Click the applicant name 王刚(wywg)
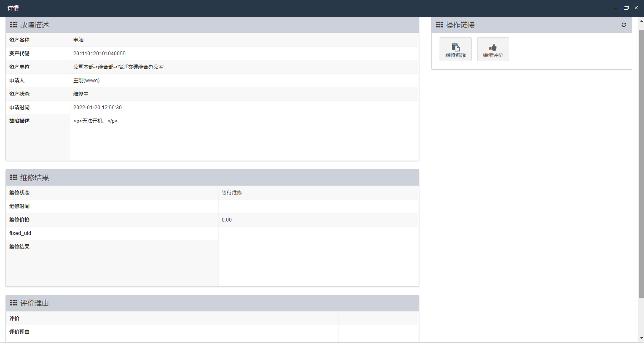The width and height of the screenshot is (644, 343). tap(86, 81)
